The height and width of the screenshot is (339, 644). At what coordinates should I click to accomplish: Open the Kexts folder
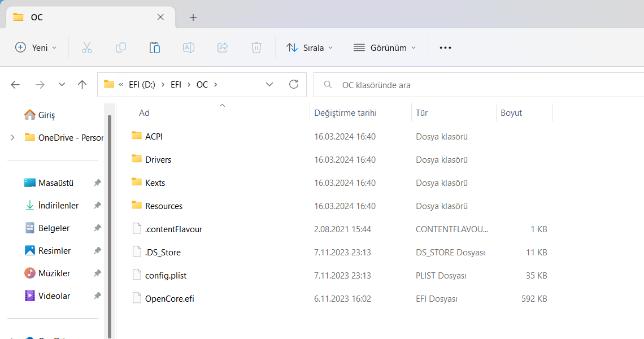155,183
